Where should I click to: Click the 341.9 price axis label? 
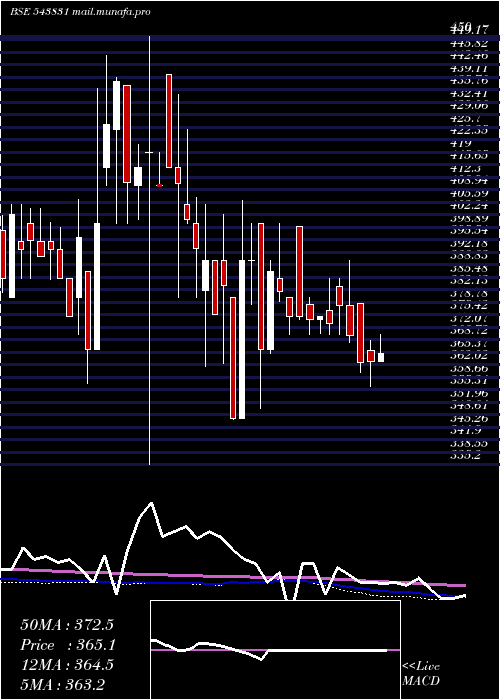tap(465, 431)
